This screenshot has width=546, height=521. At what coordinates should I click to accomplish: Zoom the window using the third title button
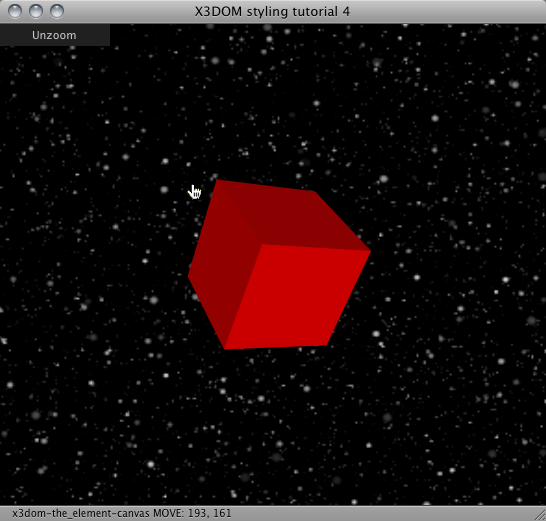click(57, 11)
